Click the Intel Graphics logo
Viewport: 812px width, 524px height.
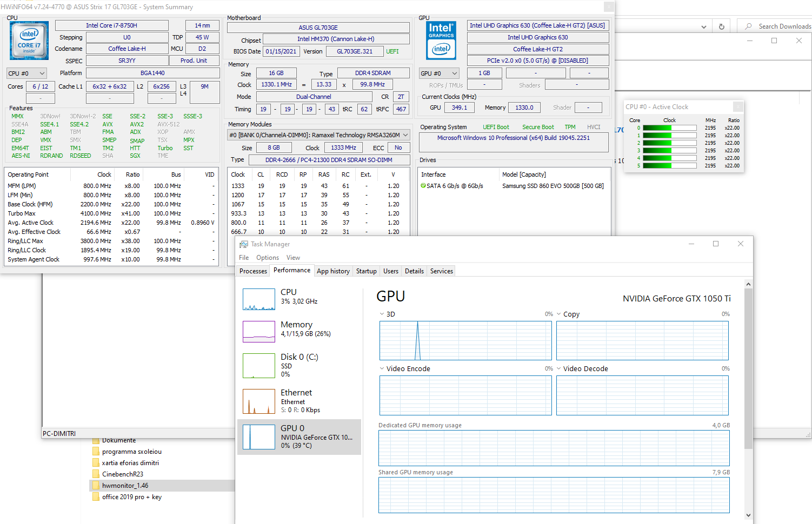tap(441, 41)
